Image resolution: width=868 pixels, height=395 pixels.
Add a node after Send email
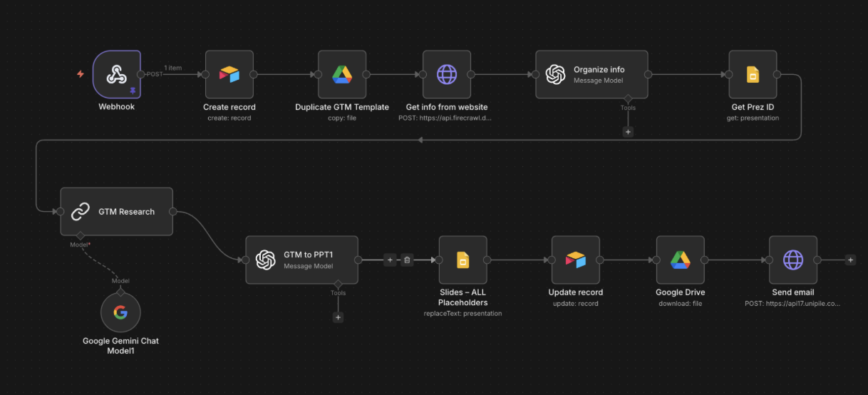coord(850,260)
